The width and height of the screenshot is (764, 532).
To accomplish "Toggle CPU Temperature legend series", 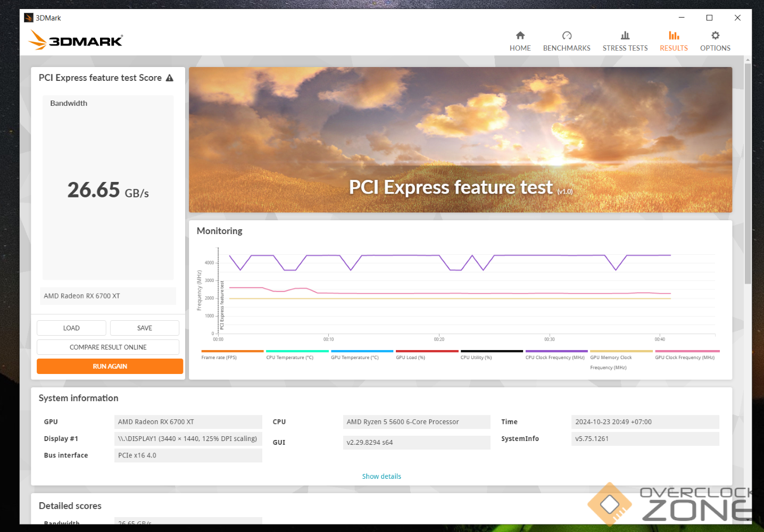I will pyautogui.click(x=289, y=358).
